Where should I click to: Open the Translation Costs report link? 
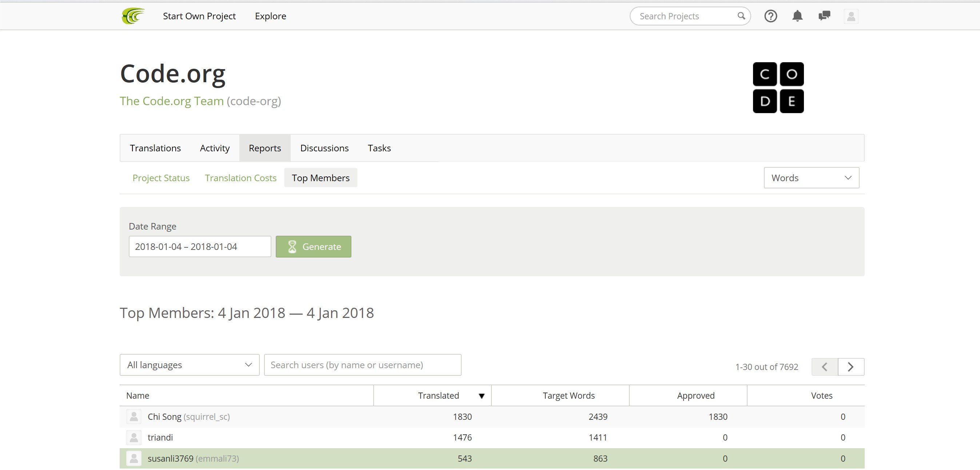pos(240,178)
